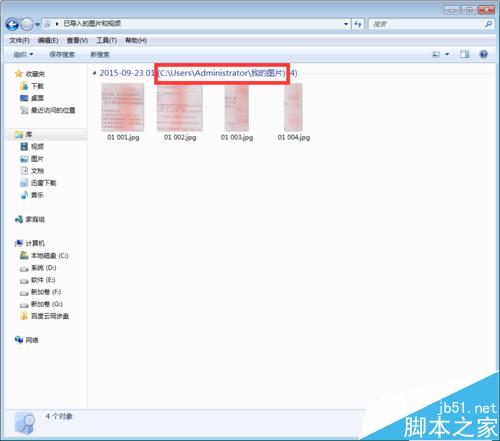Click the search folder icon in details pane

[25, 422]
